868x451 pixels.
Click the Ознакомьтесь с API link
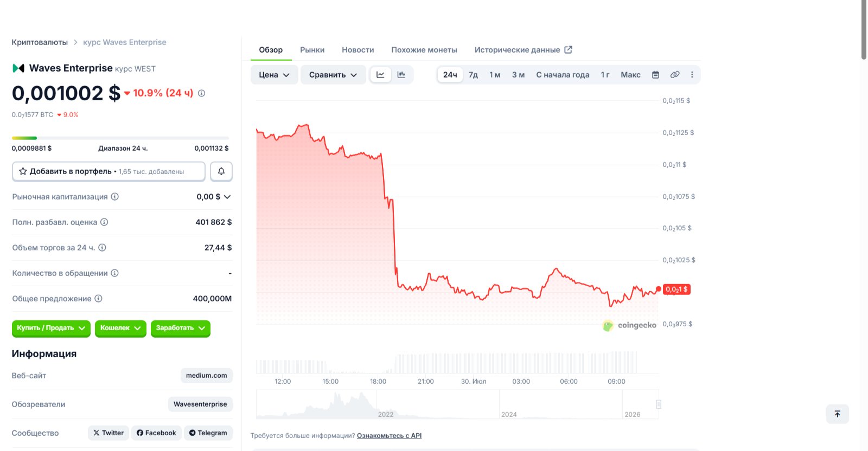389,436
